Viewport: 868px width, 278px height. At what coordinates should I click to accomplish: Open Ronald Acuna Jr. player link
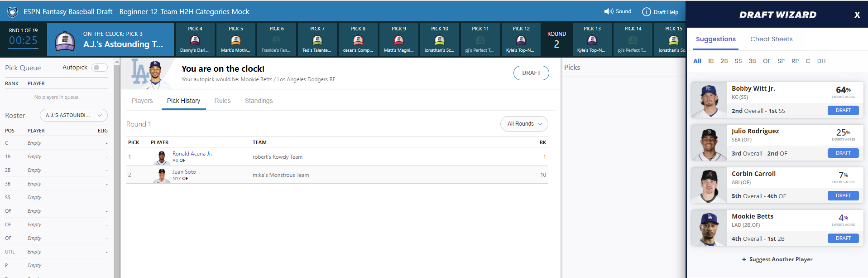[x=192, y=154]
